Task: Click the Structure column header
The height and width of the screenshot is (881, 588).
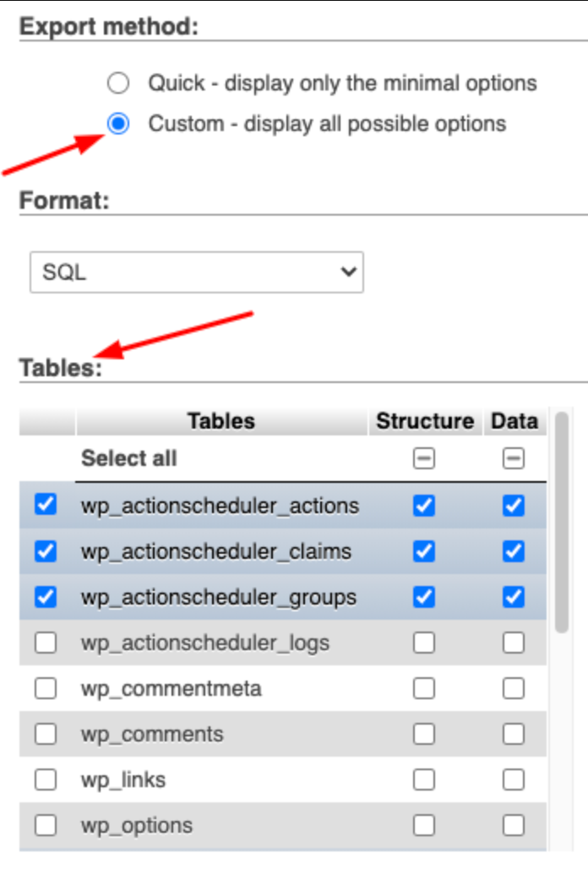Action: pyautogui.click(x=425, y=421)
